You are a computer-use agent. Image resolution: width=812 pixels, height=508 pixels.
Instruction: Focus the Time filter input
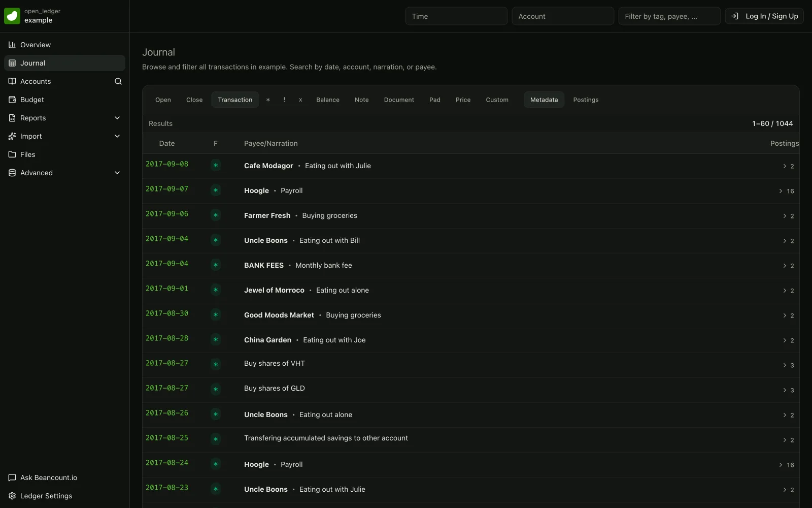(x=456, y=16)
